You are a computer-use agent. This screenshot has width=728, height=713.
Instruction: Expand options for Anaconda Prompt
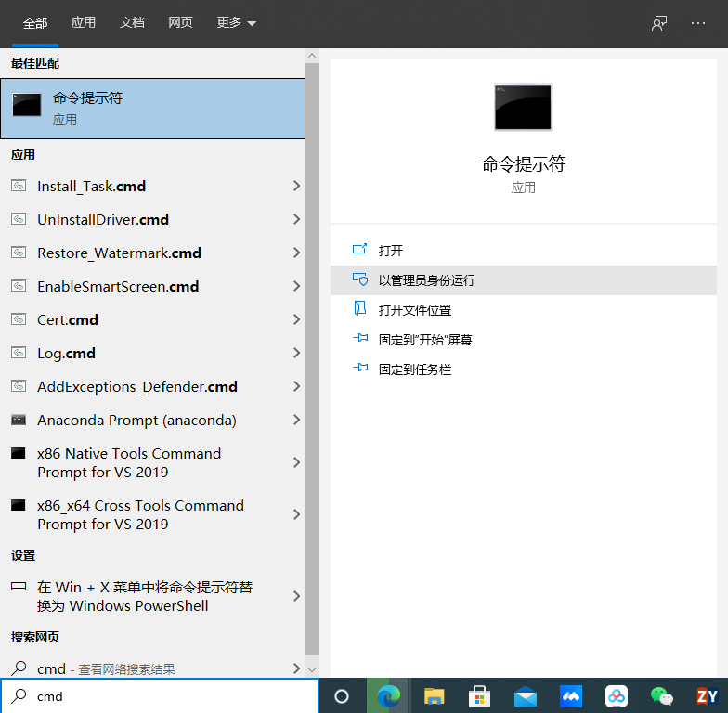(x=296, y=420)
